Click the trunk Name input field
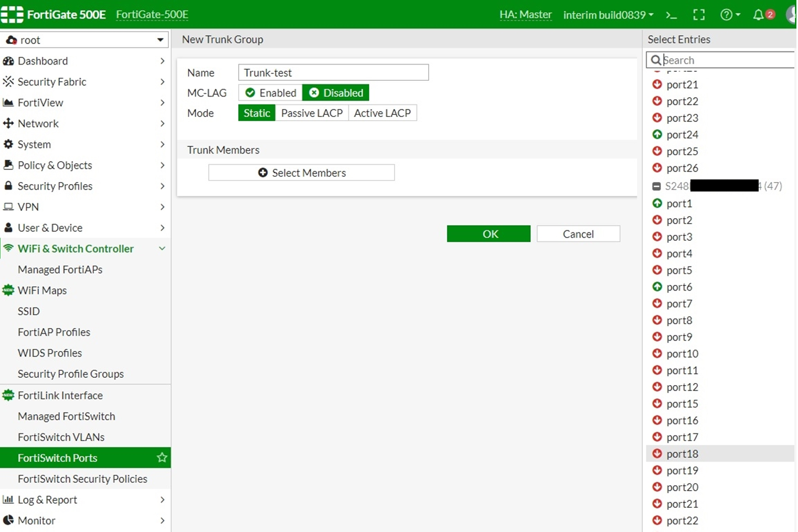 (333, 73)
